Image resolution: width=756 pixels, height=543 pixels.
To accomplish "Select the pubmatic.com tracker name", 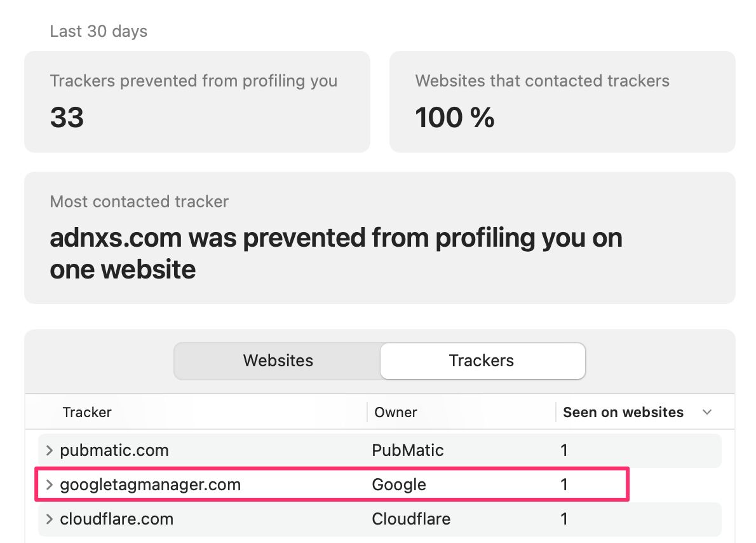I will pyautogui.click(x=114, y=450).
